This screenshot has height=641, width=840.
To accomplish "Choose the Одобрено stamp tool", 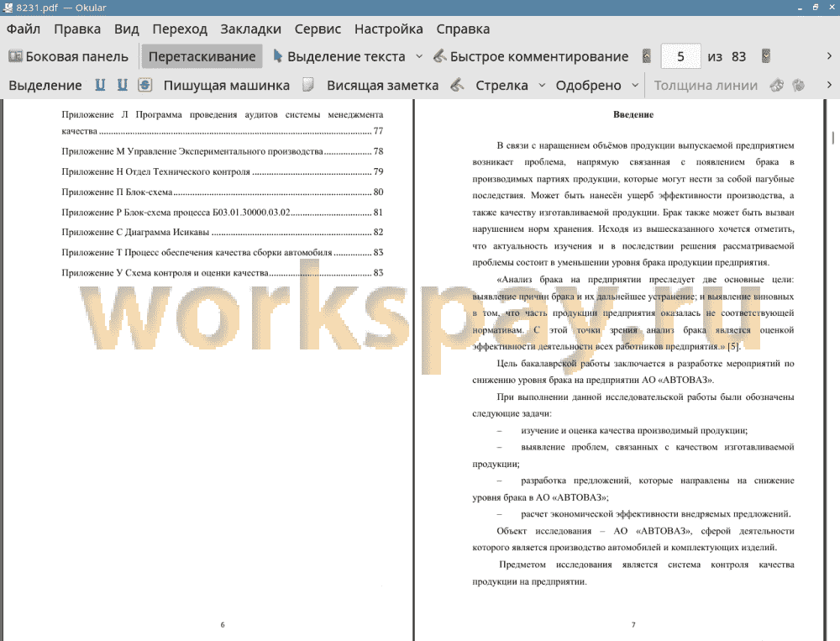I will (x=588, y=85).
